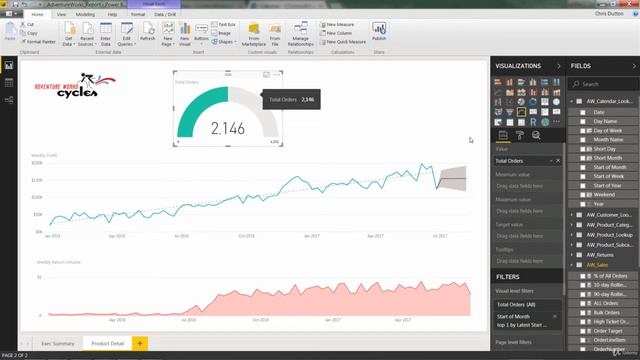Click the Total Orders (All) filter card
This screenshot has width=640, height=360.
point(527,304)
